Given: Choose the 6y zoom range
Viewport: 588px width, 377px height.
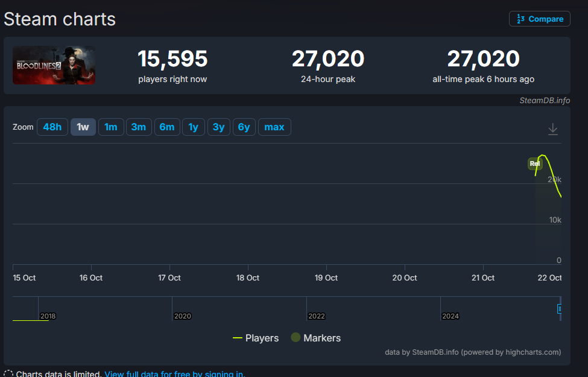Looking at the screenshot, I should 244,127.
